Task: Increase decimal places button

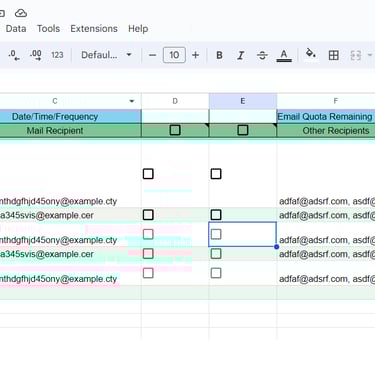Action: [x=36, y=55]
